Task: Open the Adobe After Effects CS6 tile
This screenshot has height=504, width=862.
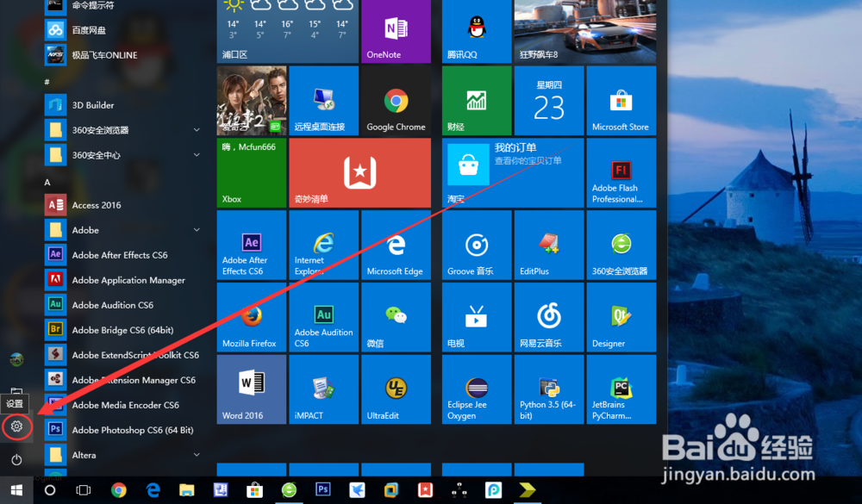Action: click(x=252, y=245)
